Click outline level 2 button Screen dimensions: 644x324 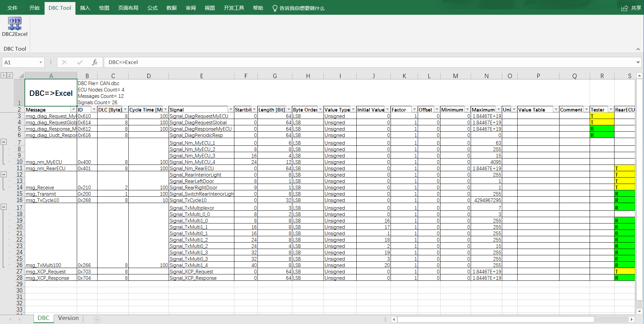[10, 76]
